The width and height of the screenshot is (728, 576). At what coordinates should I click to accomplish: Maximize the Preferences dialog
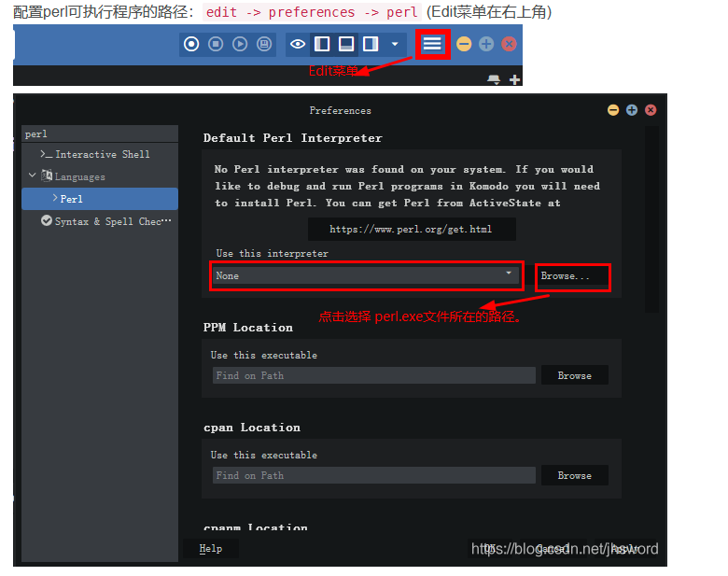[632, 110]
